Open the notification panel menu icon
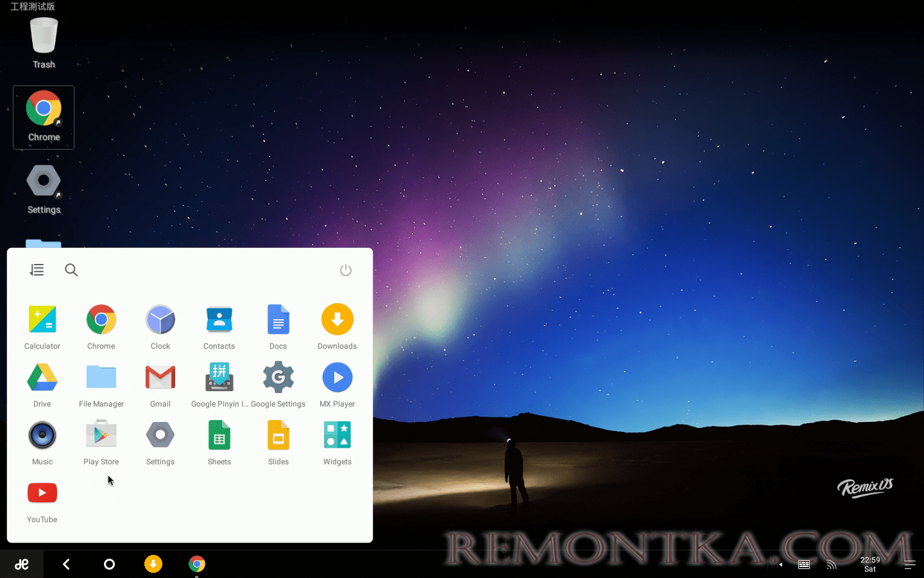This screenshot has width=924, height=578. tap(910, 565)
